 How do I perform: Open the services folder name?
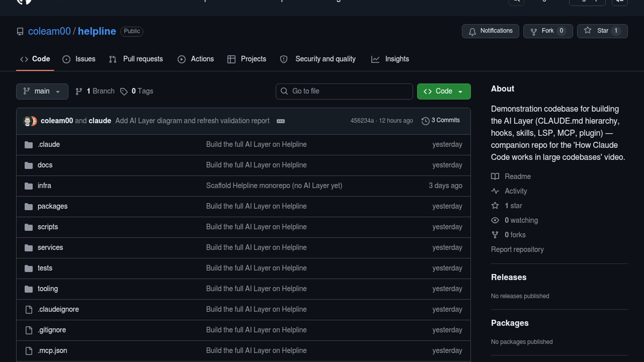tap(50, 247)
